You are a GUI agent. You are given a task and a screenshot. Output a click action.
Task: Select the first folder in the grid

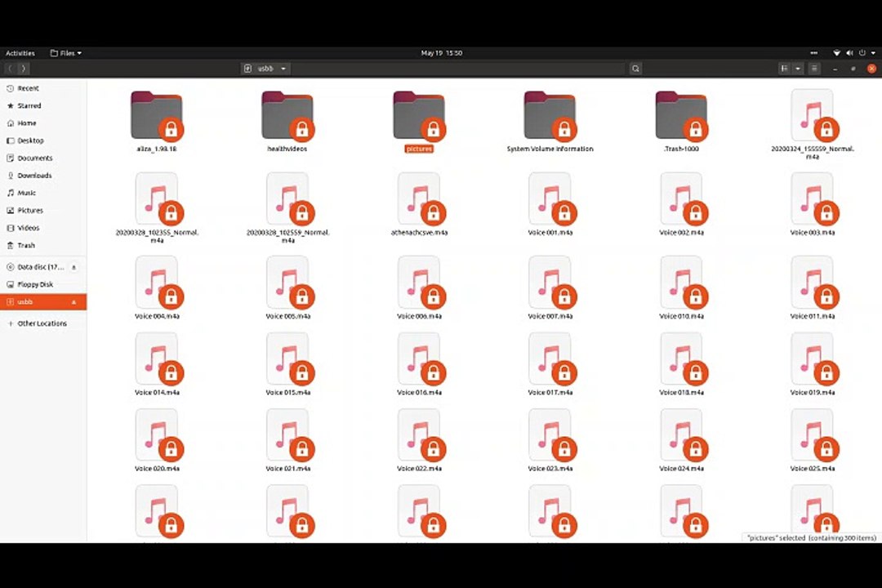156,115
